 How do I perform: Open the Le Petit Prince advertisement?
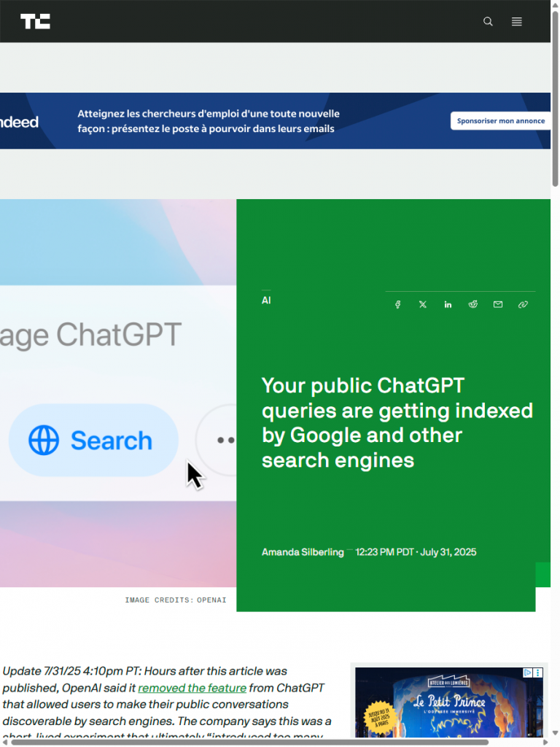coord(448,703)
